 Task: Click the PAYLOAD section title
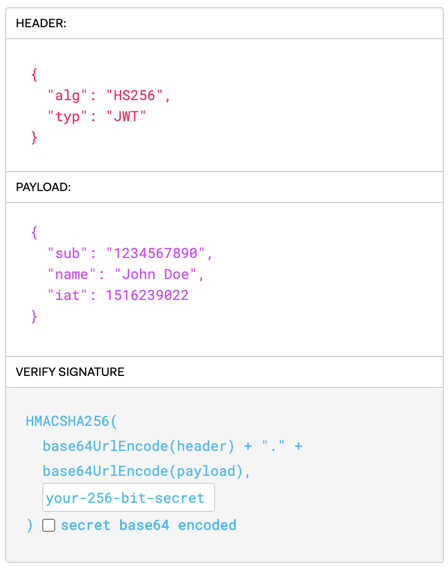[43, 187]
